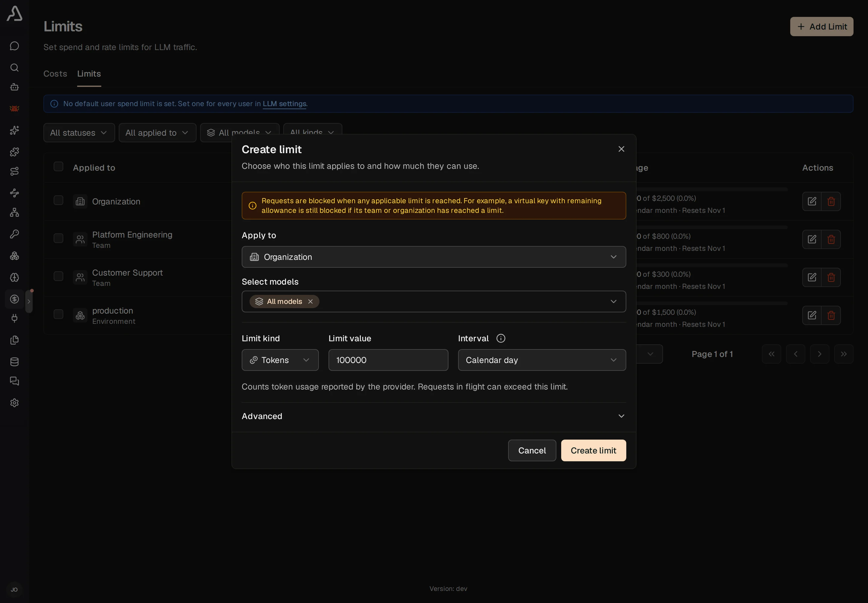Open the LLM settings link
The width and height of the screenshot is (868, 603).
point(285,103)
